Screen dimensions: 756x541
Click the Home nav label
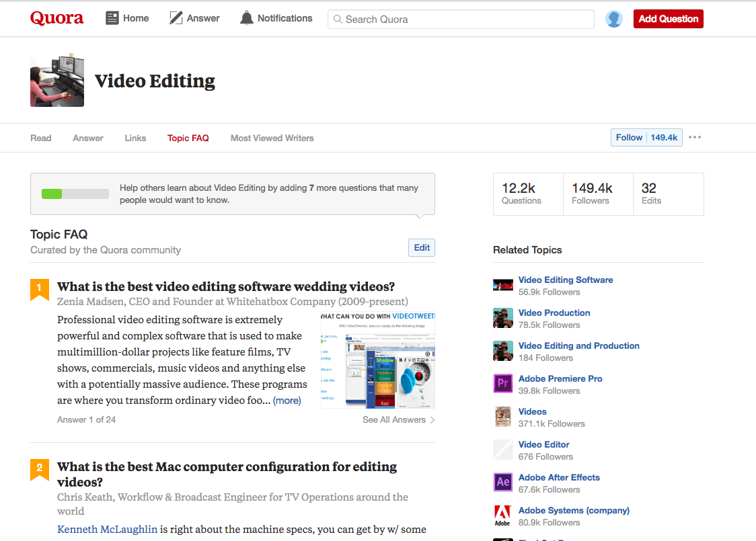point(136,18)
